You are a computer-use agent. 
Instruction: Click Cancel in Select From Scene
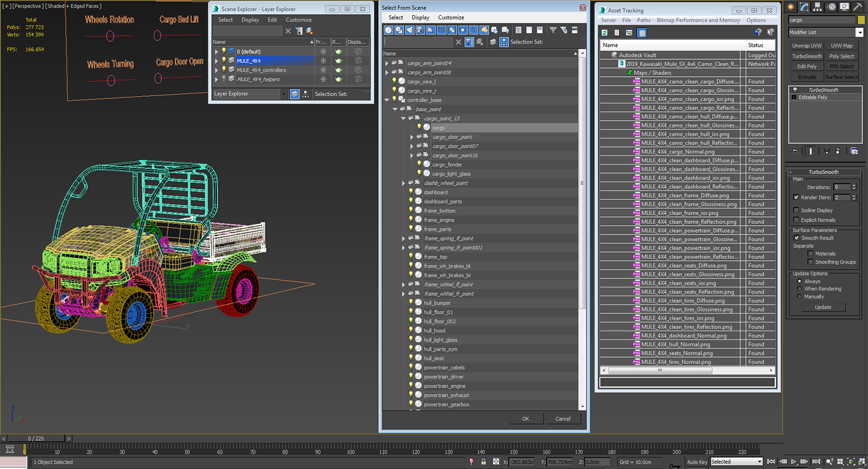[563, 419]
